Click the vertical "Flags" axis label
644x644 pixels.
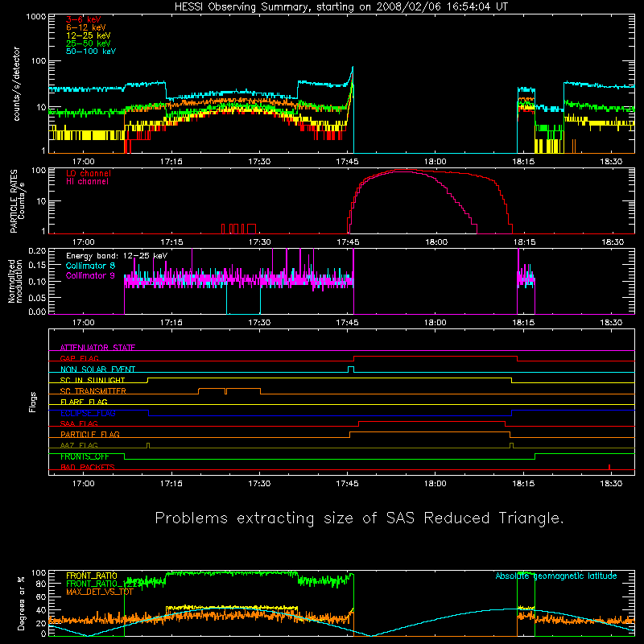pos(33,402)
